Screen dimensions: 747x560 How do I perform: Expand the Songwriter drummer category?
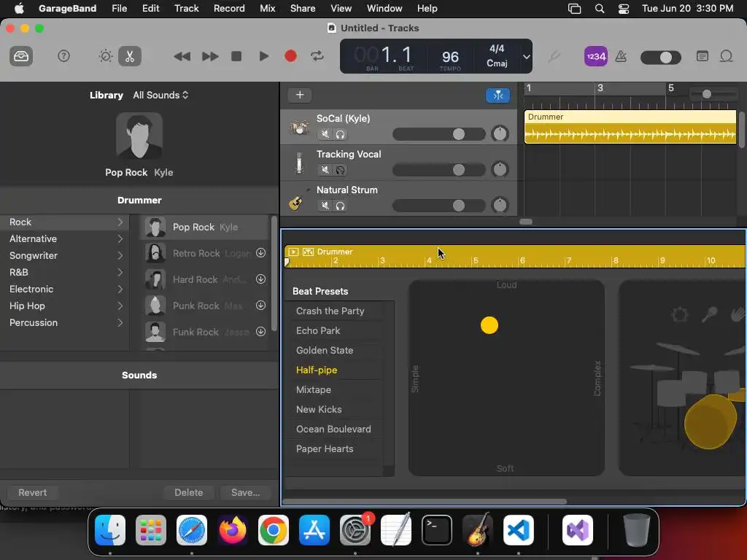[x=120, y=256]
